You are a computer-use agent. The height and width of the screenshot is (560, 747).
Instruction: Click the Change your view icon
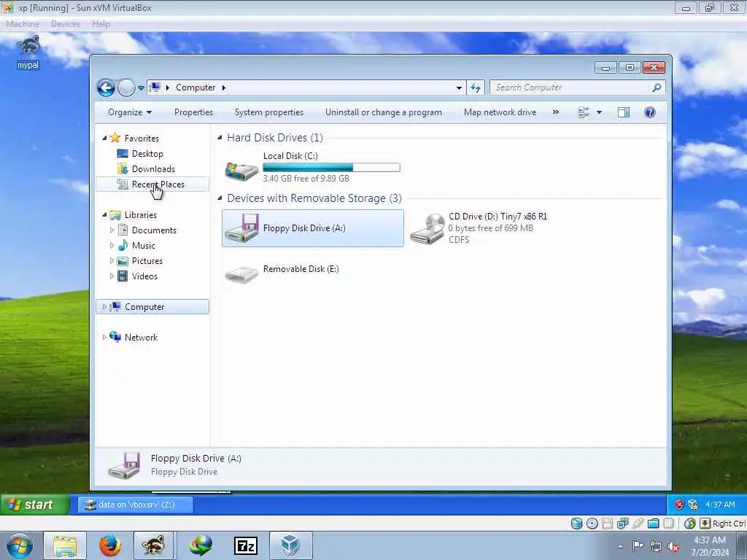tap(584, 112)
